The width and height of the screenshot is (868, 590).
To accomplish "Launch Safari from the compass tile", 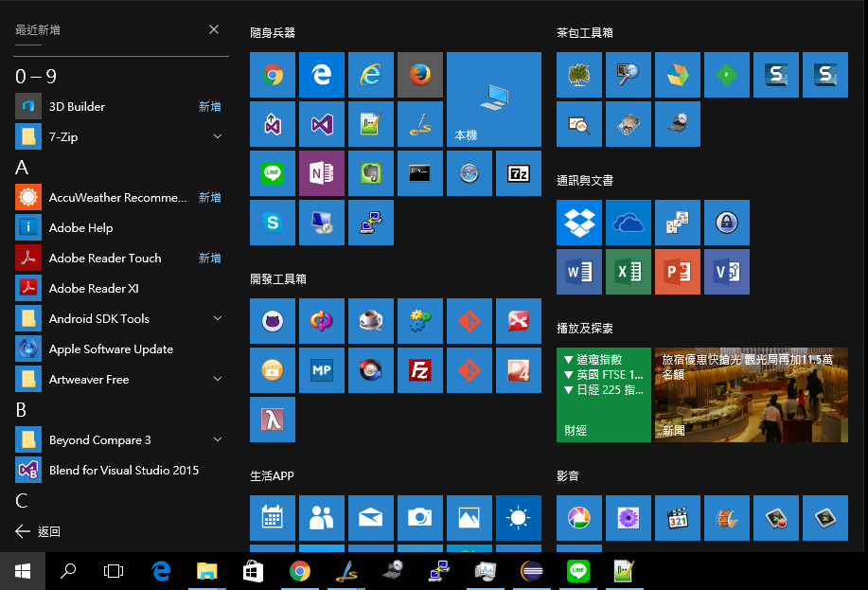I will [469, 173].
